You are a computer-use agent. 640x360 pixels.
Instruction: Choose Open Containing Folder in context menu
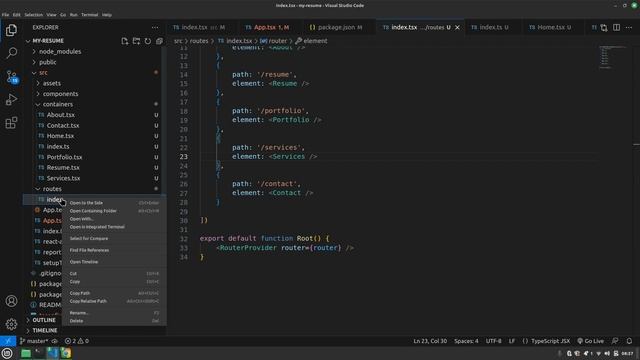pos(114,211)
